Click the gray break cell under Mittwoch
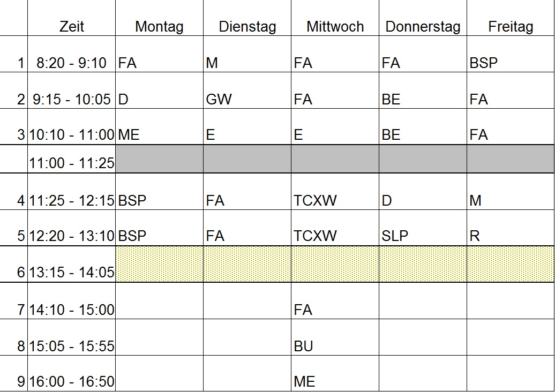Image resolution: width=555 pixels, height=392 pixels. [x=335, y=159]
